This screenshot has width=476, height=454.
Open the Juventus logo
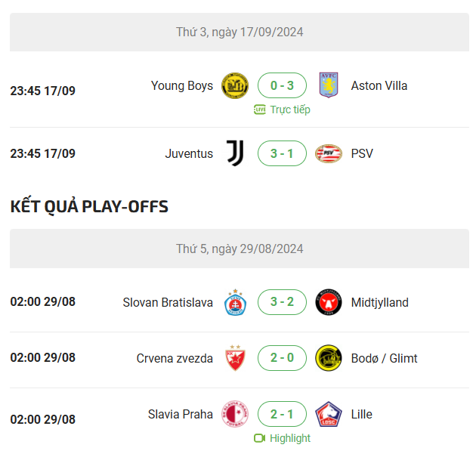[235, 153]
